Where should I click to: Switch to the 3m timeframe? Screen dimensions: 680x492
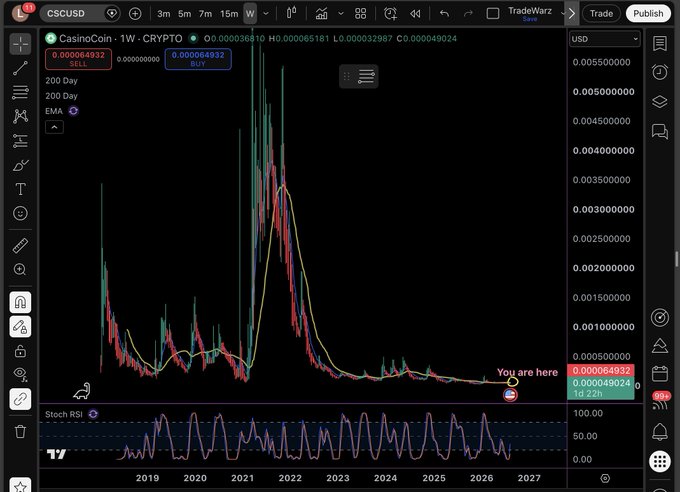pyautogui.click(x=163, y=14)
